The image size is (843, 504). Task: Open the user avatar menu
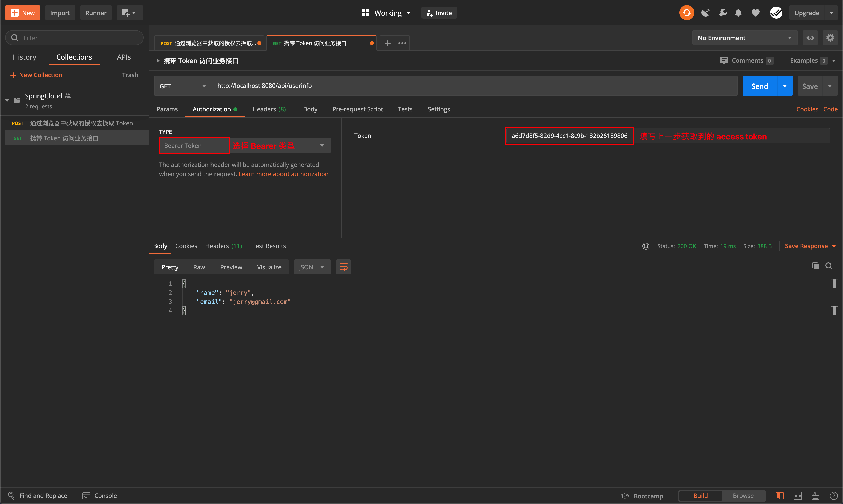776,13
